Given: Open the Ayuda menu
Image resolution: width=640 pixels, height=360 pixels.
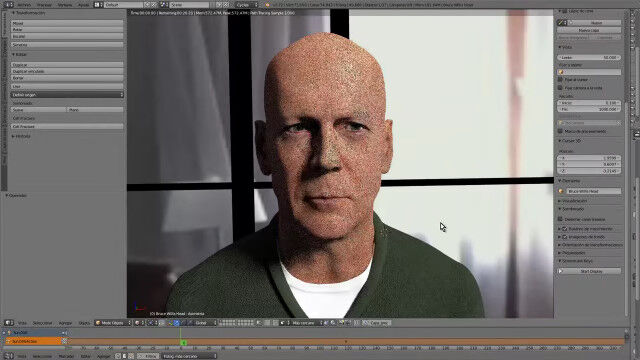Looking at the screenshot, I should pyautogui.click(x=83, y=5).
